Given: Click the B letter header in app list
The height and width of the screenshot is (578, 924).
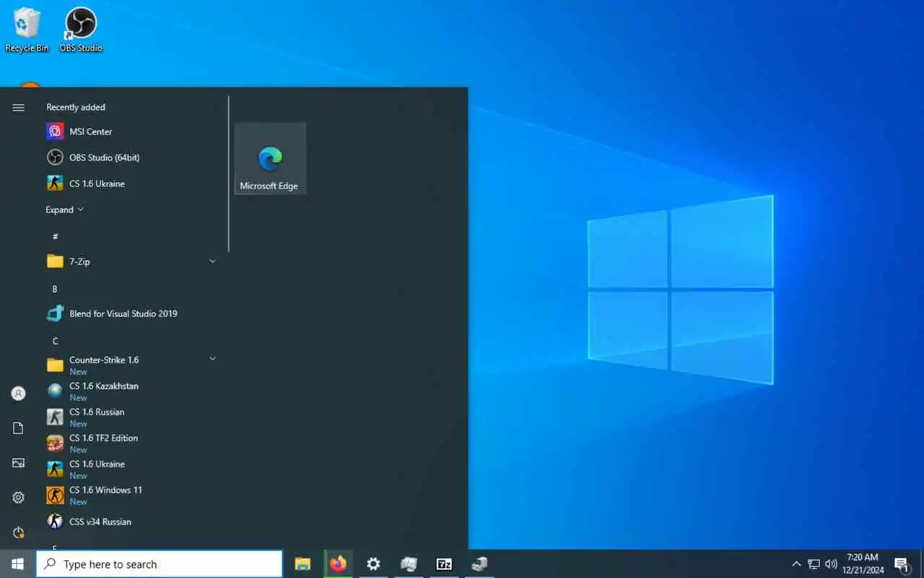Looking at the screenshot, I should [55, 289].
